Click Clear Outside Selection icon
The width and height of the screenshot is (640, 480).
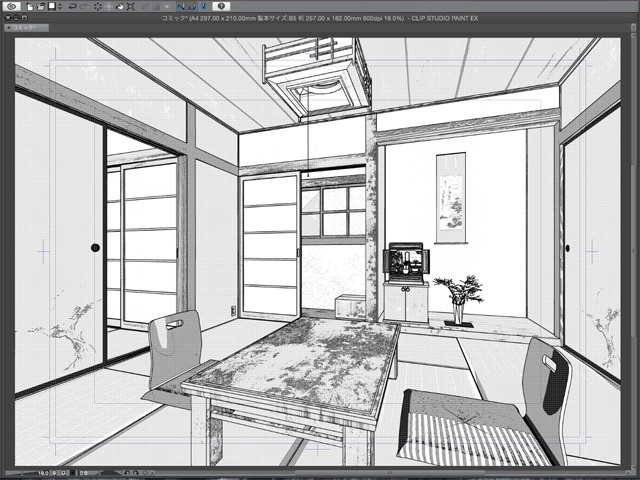pyautogui.click(x=109, y=6)
